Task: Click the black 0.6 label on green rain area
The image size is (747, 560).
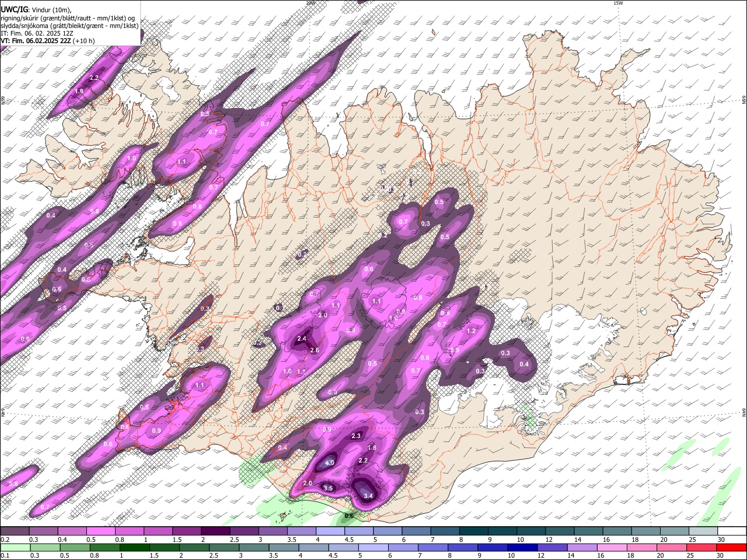Action: (x=349, y=516)
